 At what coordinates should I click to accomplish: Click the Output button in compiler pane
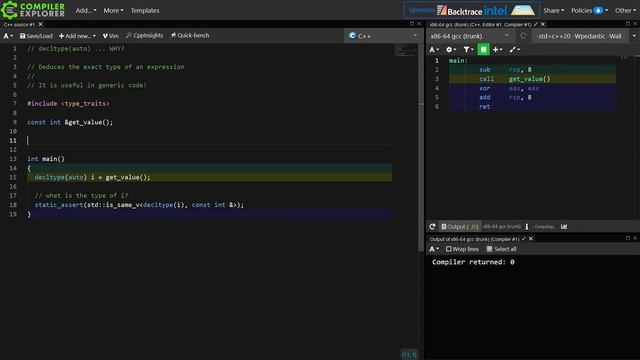coord(459,227)
